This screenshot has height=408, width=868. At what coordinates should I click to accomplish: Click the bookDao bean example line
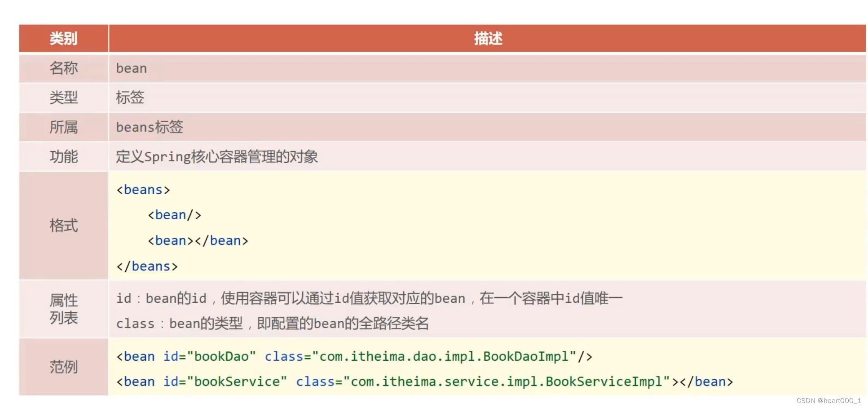(x=354, y=356)
